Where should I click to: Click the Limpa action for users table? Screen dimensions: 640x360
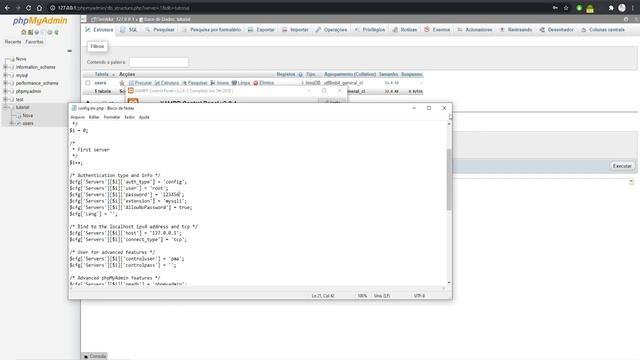[241, 83]
